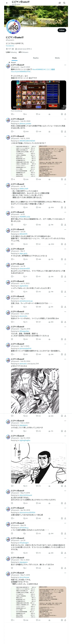Share the Jul 22 post
This screenshot has height=644, width=72.
pyautogui.click(x=65, y=225)
